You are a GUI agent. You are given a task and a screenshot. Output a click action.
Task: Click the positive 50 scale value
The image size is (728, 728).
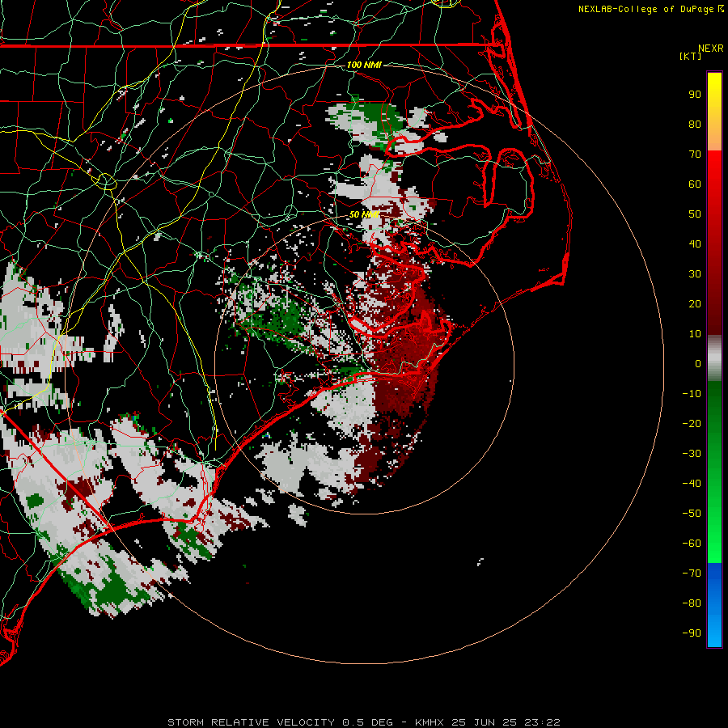click(695, 214)
